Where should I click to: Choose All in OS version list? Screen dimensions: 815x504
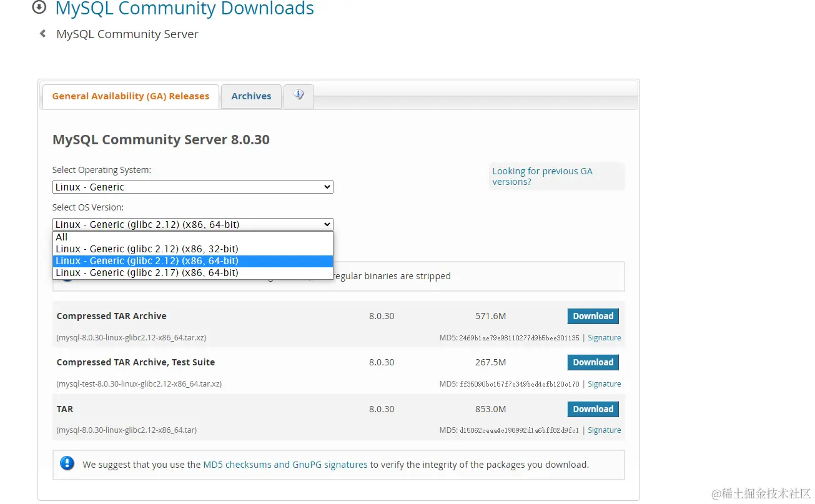193,237
